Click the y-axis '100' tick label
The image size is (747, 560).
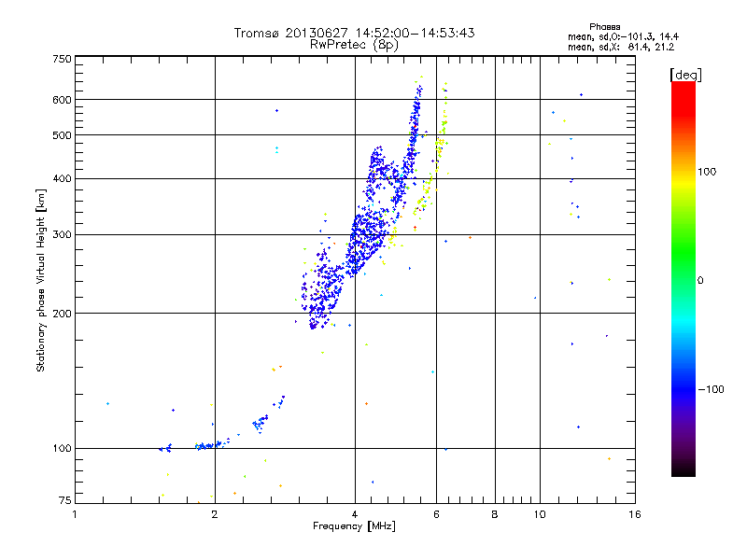[62, 448]
